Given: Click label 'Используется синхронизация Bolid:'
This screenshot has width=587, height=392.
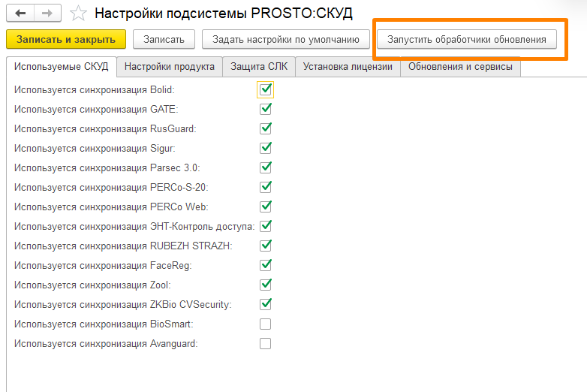Looking at the screenshot, I should 95,90.
